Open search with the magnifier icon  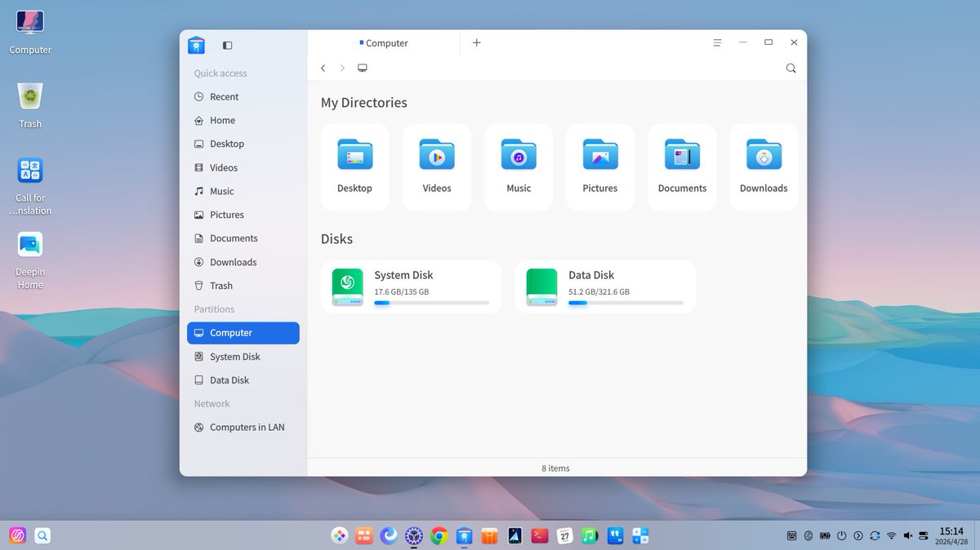click(x=791, y=69)
